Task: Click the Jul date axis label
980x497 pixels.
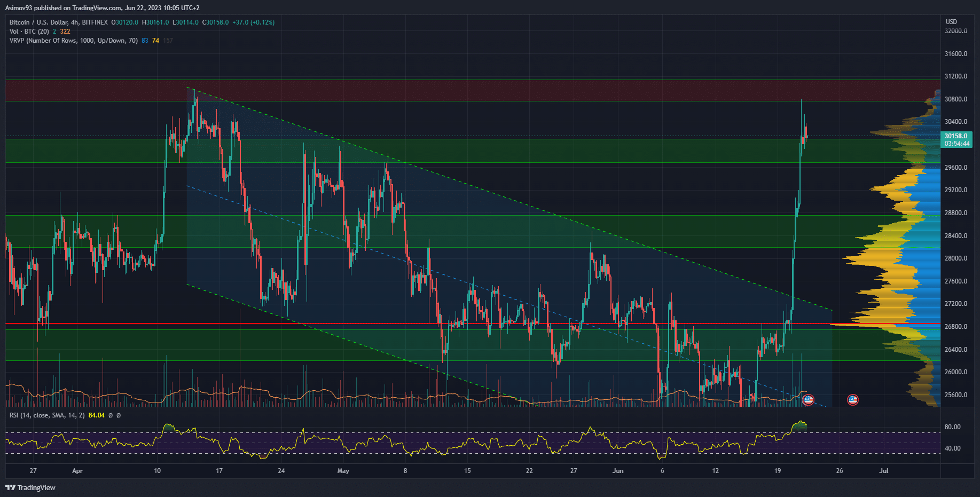Action: [884, 471]
